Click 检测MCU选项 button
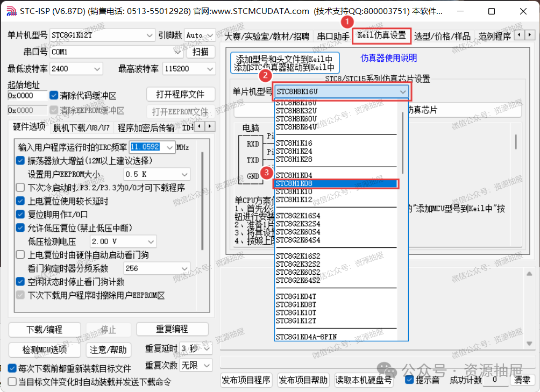 click(x=45, y=350)
